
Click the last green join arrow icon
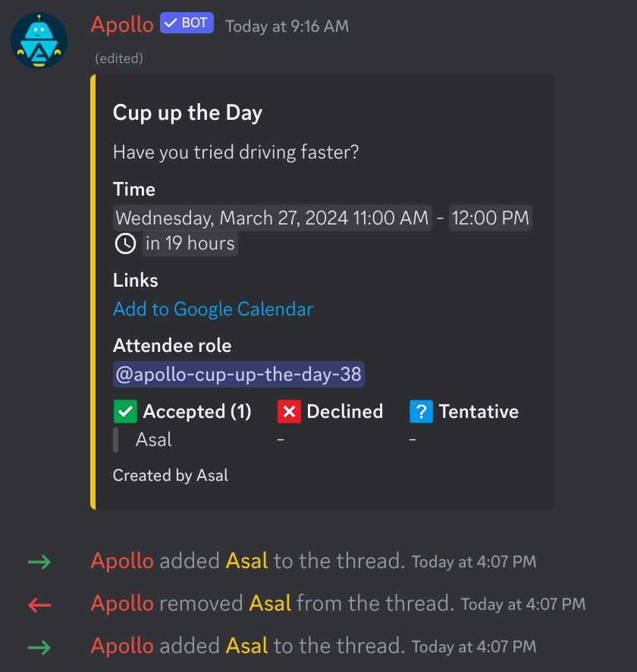(x=39, y=647)
